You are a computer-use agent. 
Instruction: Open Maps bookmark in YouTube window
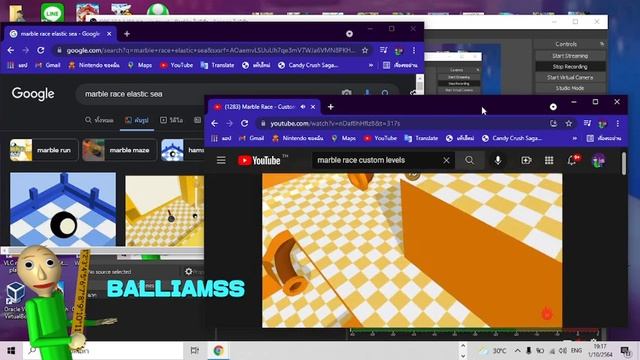pyautogui.click(x=343, y=138)
